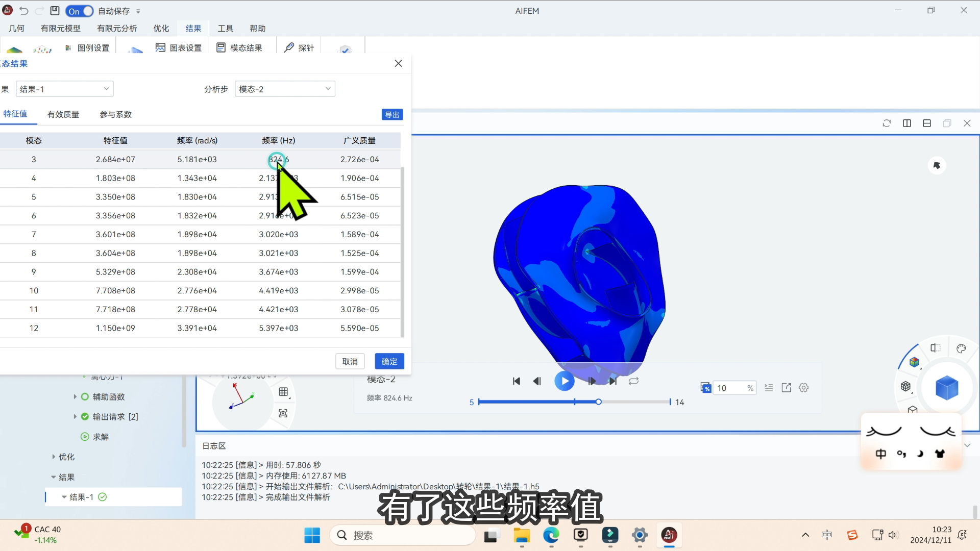Click the 确定 confirm button
This screenshot has width=980, height=551.
(x=389, y=361)
